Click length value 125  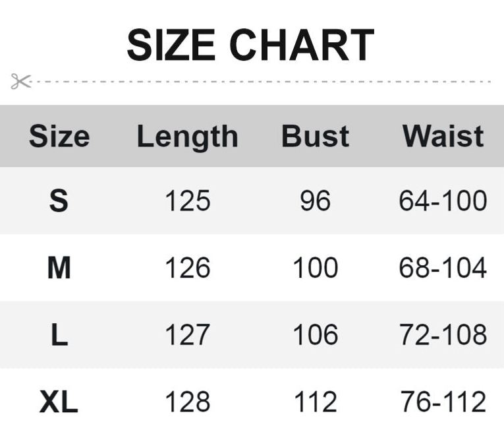pyautogui.click(x=187, y=201)
